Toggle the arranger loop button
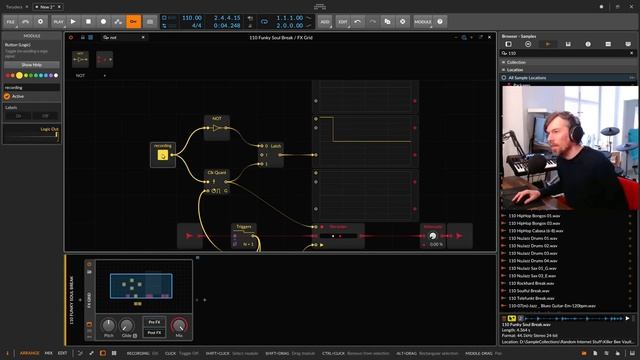Image resolution: width=640 pixels, height=360 pixels. click(264, 22)
